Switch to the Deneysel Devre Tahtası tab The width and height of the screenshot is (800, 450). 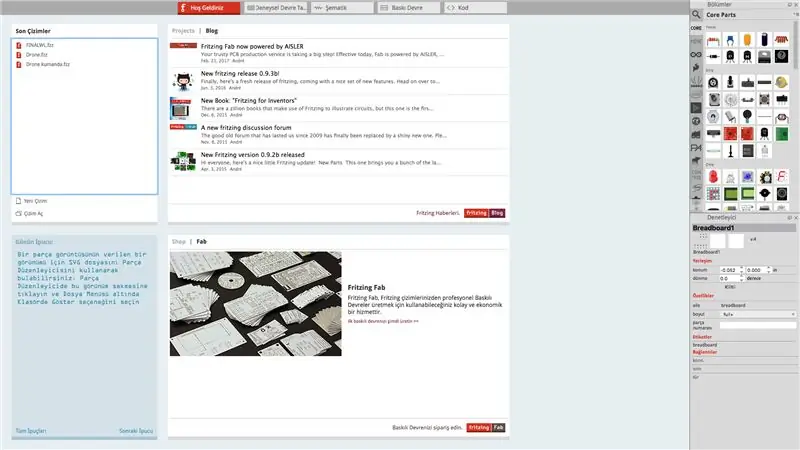tap(276, 8)
